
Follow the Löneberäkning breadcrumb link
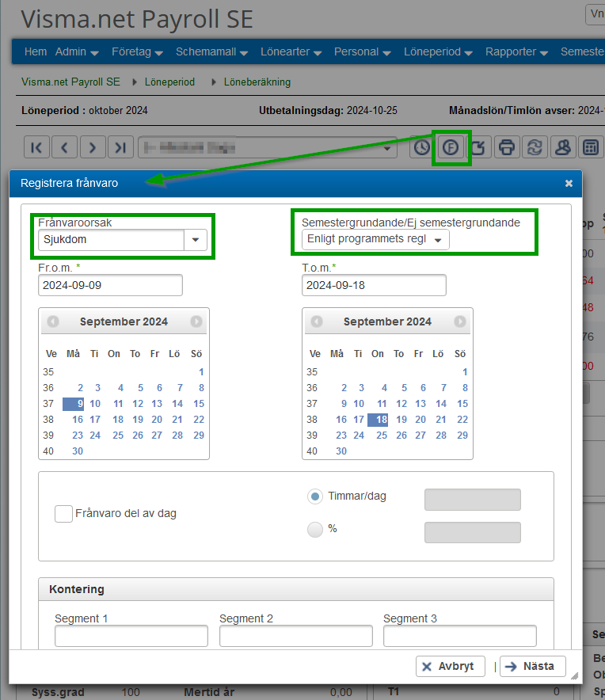257,82
